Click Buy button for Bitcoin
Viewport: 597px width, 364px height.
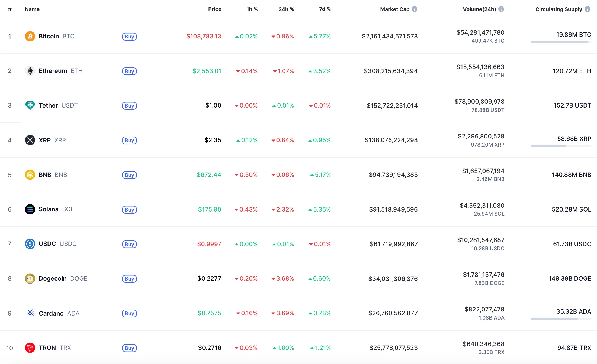pyautogui.click(x=129, y=37)
